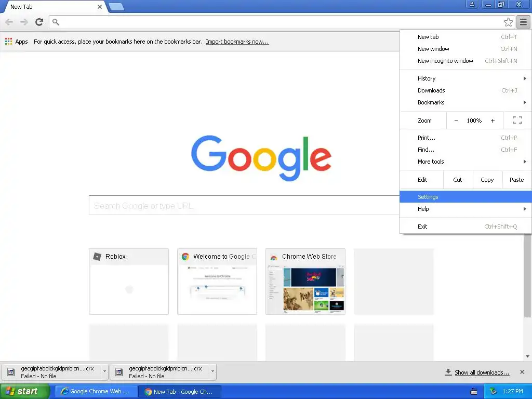Dismiss the downloads bar with the X
532x399 pixels.
[522, 372]
